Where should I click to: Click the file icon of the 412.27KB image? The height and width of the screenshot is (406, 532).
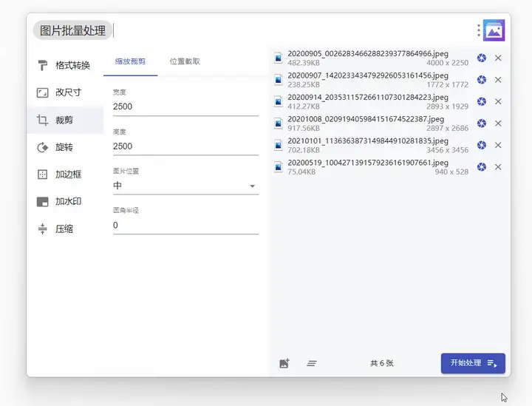tap(279, 101)
